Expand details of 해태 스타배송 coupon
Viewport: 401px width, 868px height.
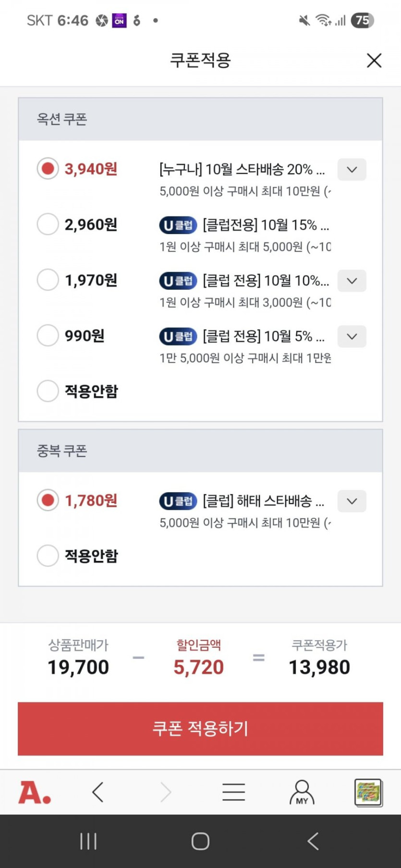[352, 501]
